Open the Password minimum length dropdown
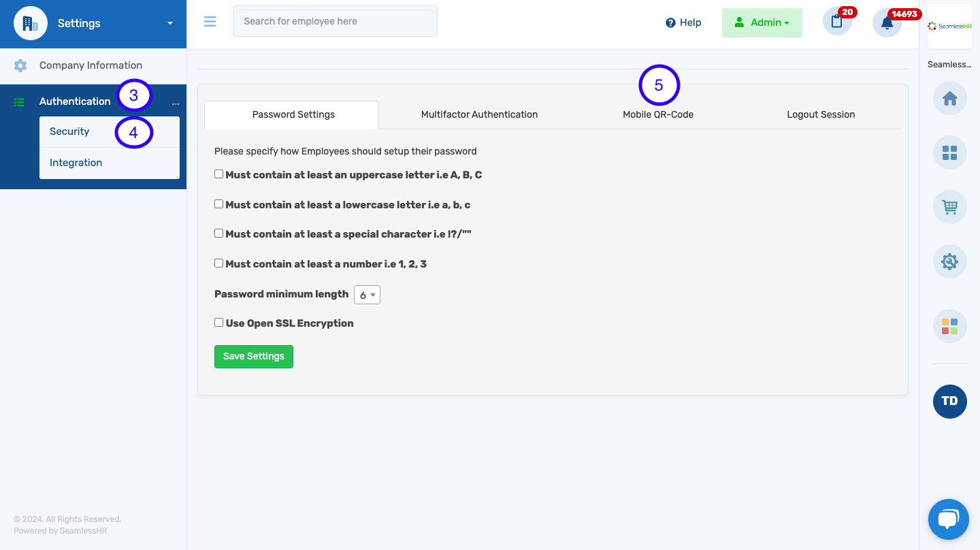The height and width of the screenshot is (550, 980). [x=367, y=295]
